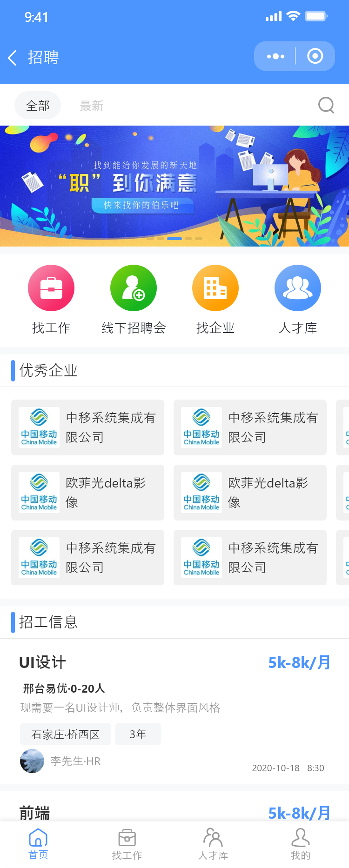Tap the 李先生·HR avatar photo

point(32,761)
